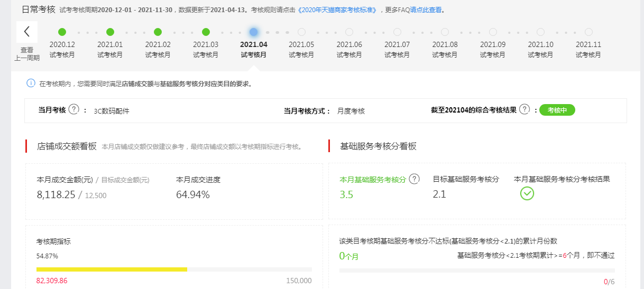The image size is (644, 289).
Task: Click the info icon beside 在考核期内 notice
Action: pos(31,83)
